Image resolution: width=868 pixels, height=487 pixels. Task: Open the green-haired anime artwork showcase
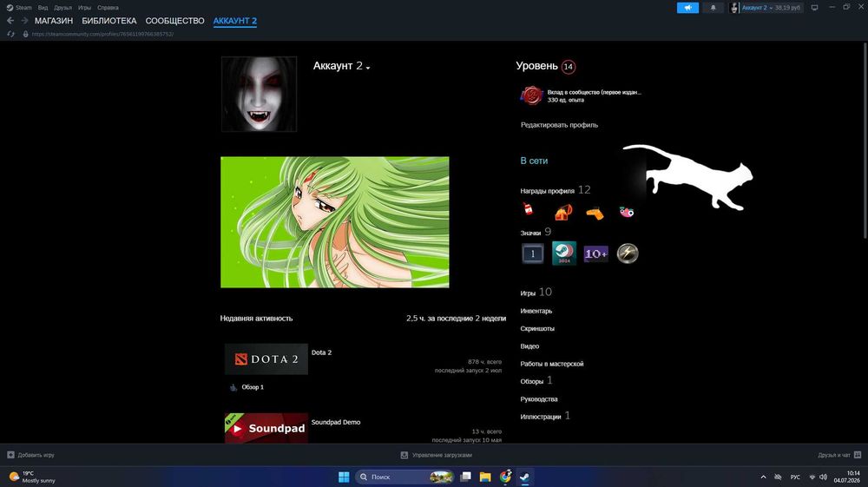(x=335, y=222)
